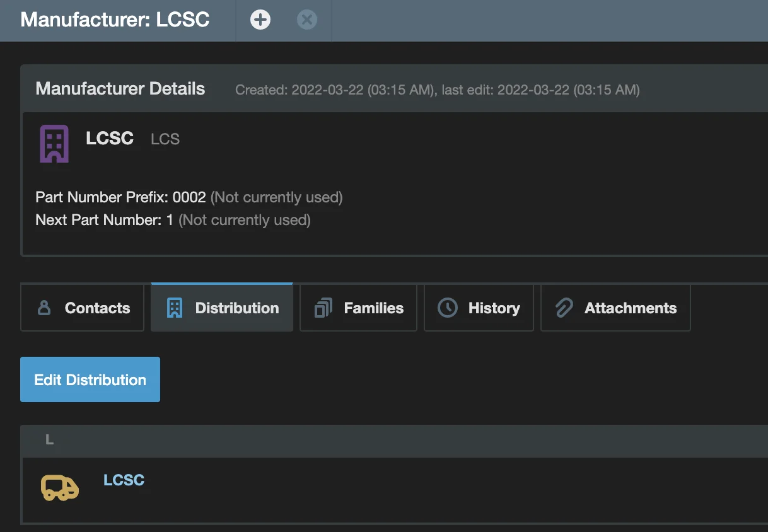Open the Attachments tab label
This screenshot has width=768, height=532.
(x=630, y=308)
